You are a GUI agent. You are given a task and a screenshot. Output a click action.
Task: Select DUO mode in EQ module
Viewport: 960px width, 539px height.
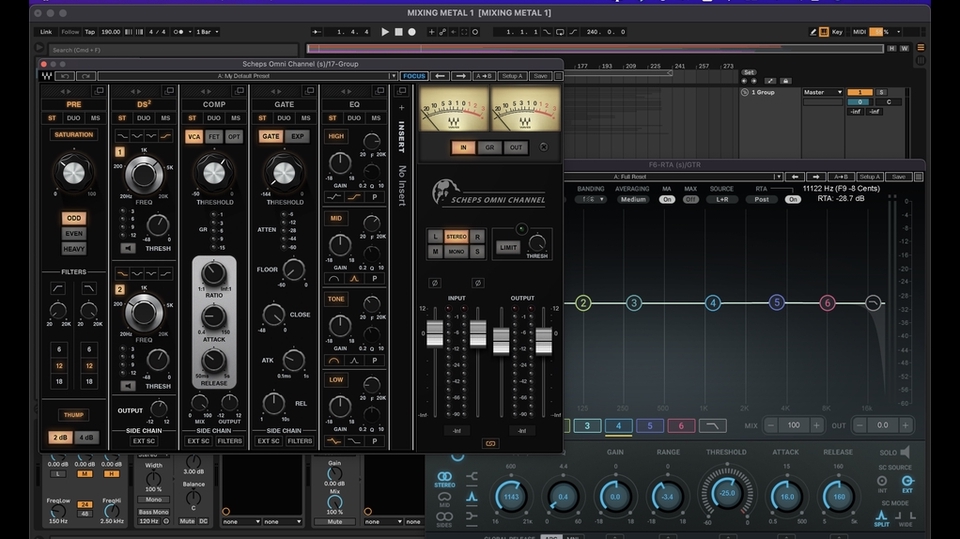pos(354,118)
